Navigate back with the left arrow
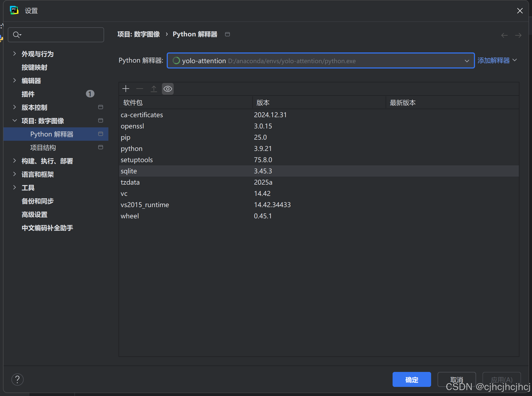Viewport: 532px width, 396px height. 504,35
